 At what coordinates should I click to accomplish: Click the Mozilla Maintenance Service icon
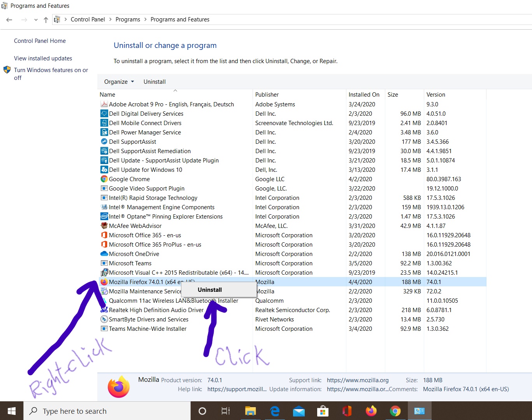[104, 291]
